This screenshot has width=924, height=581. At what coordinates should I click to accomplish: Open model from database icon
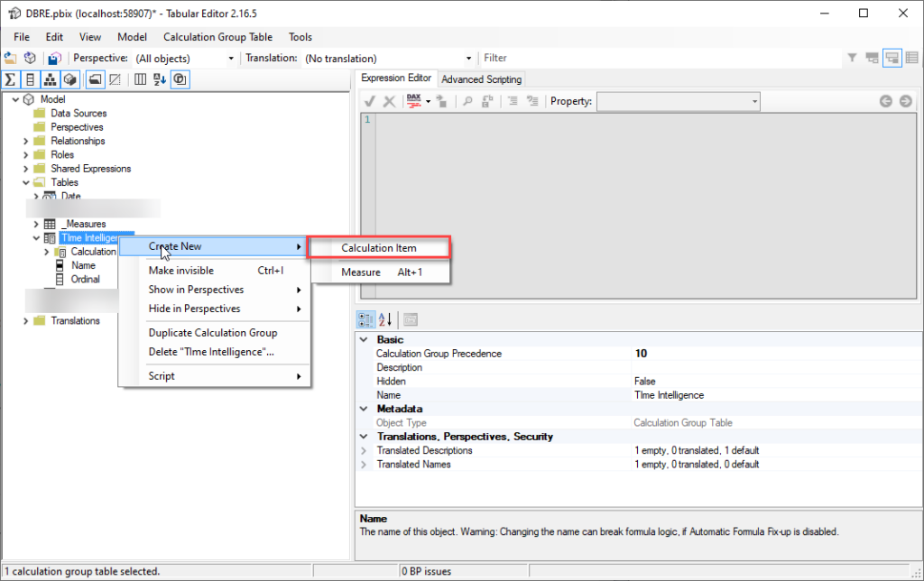30,58
